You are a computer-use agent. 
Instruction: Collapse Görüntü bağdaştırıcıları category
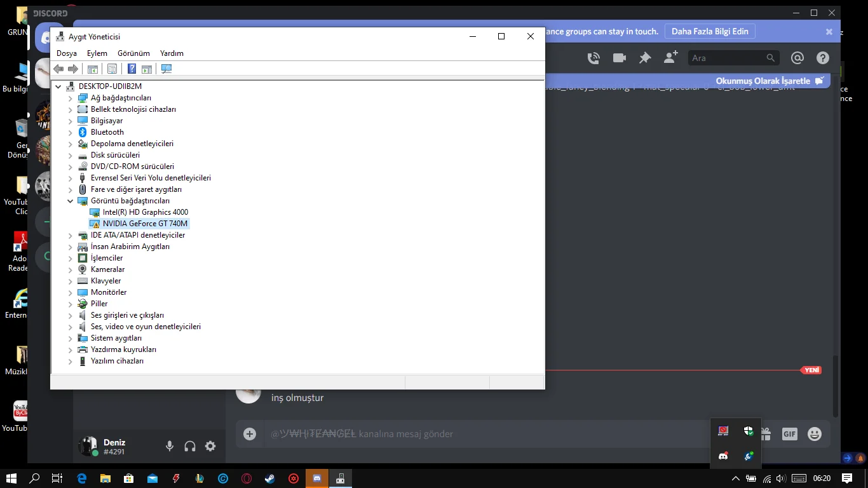71,201
